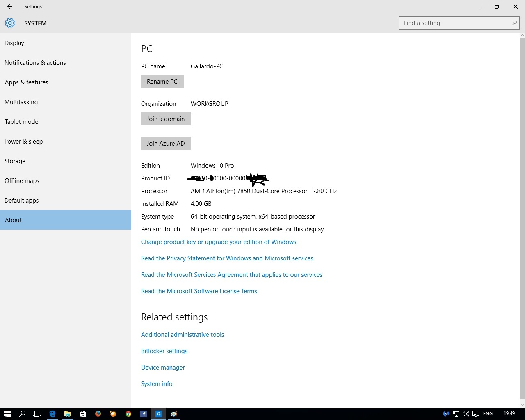Click the SYSTEM gear icon
This screenshot has width=525, height=420.
point(10,23)
